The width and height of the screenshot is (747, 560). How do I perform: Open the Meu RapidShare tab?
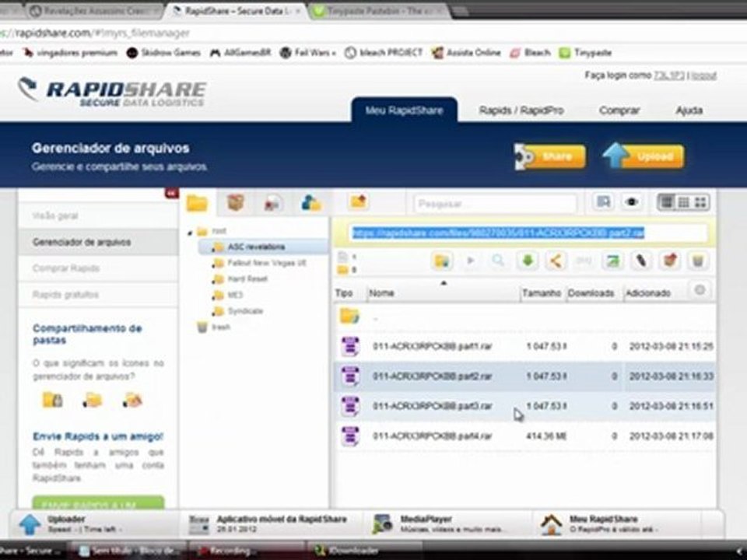coord(405,110)
